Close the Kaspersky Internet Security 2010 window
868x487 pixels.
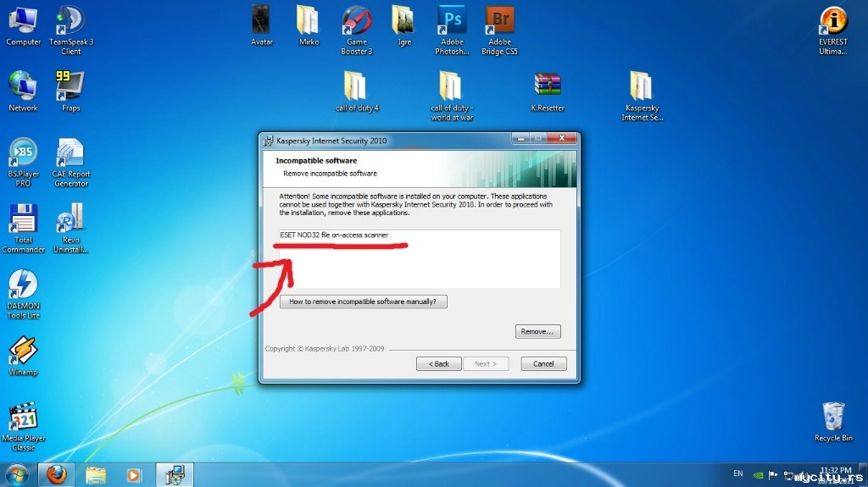pyautogui.click(x=562, y=138)
